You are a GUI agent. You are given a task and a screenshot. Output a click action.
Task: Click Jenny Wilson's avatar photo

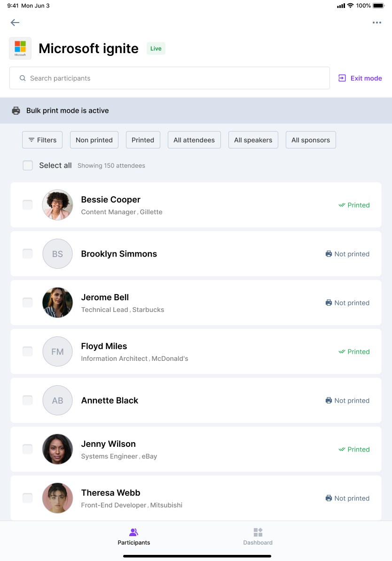coord(58,449)
